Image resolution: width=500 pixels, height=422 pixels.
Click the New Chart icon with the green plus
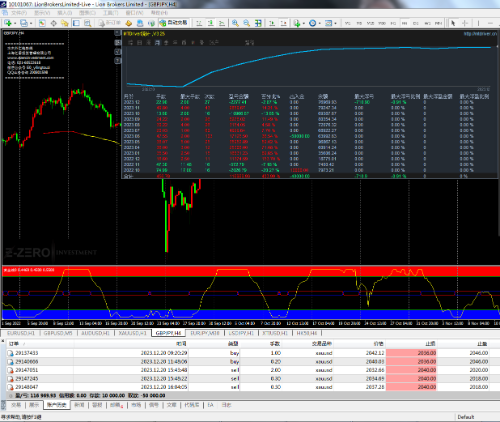[8, 23]
